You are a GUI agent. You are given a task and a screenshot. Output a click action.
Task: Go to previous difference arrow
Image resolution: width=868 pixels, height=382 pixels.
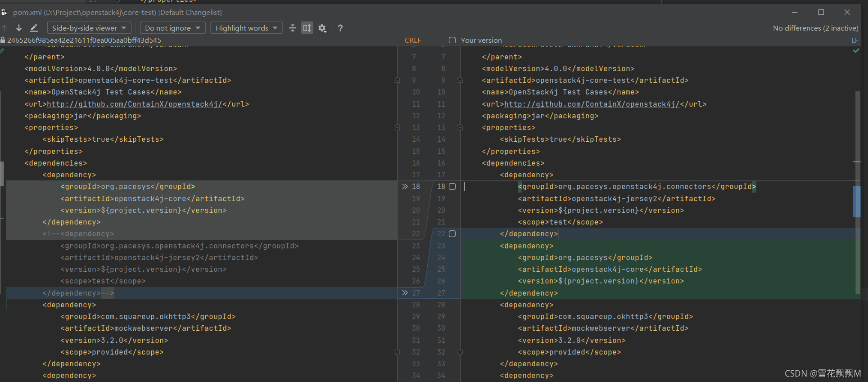point(5,28)
